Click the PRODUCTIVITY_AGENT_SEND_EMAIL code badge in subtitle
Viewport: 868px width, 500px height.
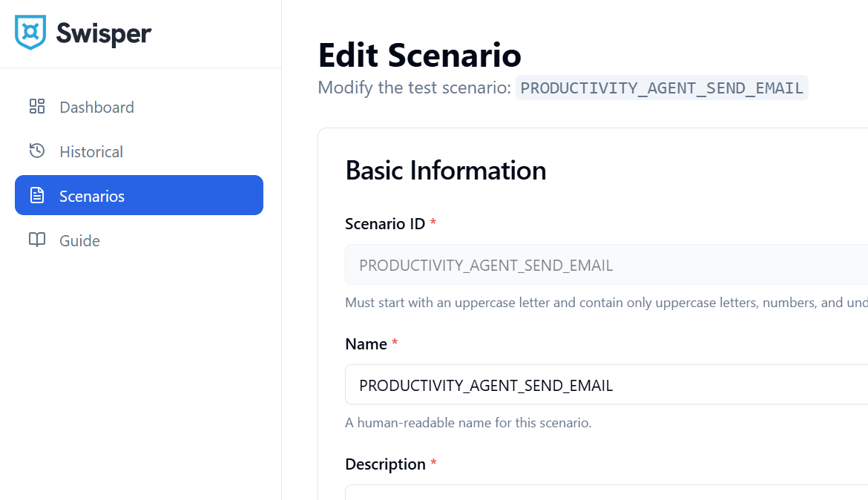pos(662,88)
